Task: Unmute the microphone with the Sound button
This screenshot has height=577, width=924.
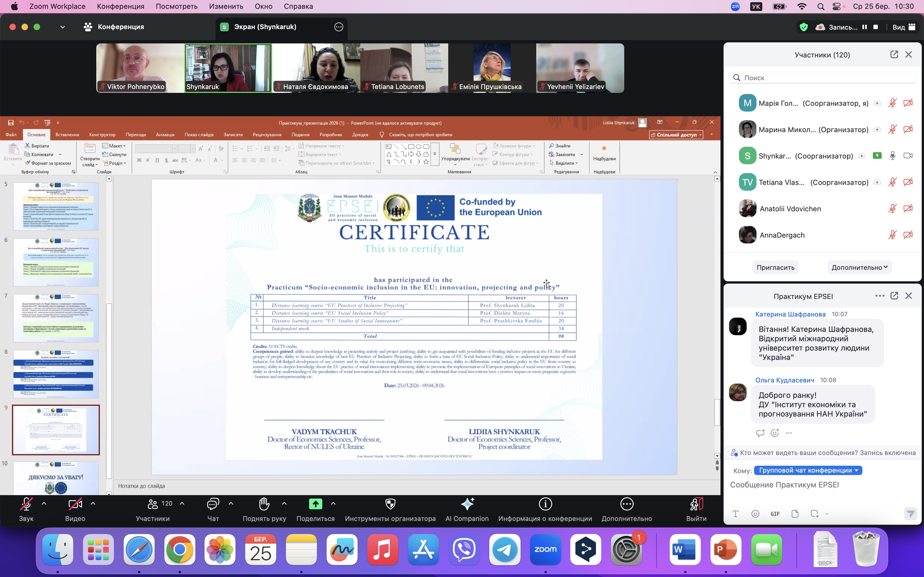Action: (26, 504)
